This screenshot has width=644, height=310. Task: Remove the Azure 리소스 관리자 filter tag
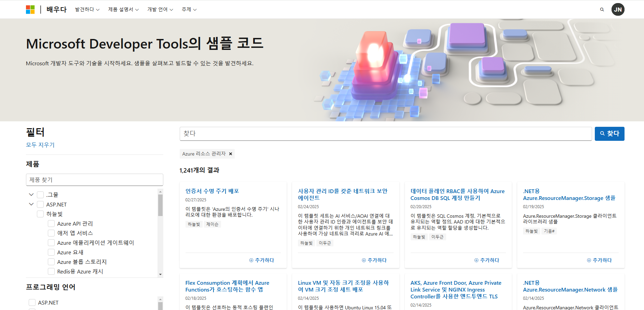231,154
